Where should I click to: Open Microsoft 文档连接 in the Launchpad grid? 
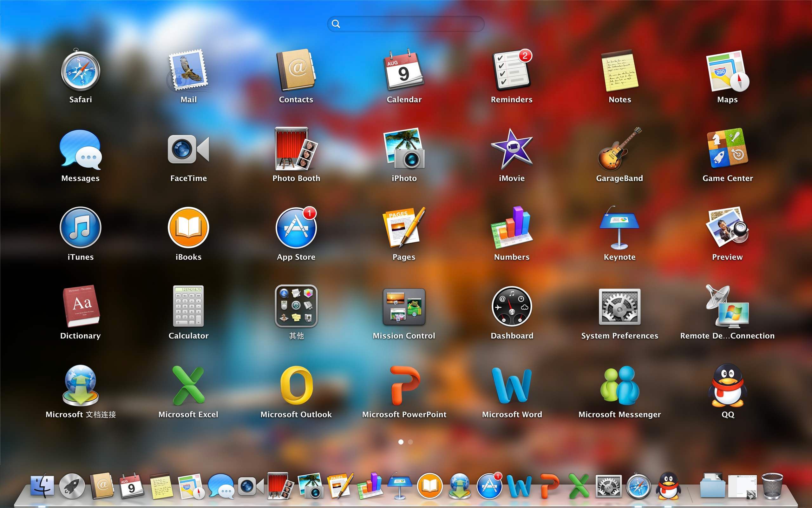point(81,385)
